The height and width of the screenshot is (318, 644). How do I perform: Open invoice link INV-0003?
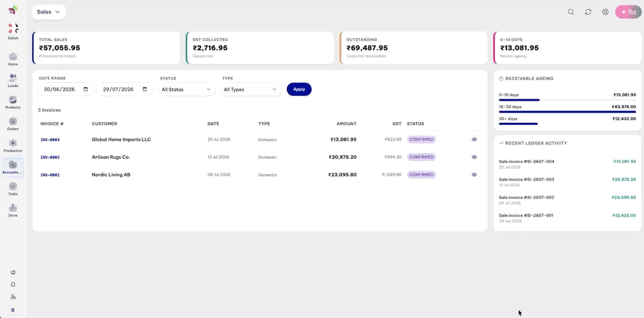click(50, 157)
